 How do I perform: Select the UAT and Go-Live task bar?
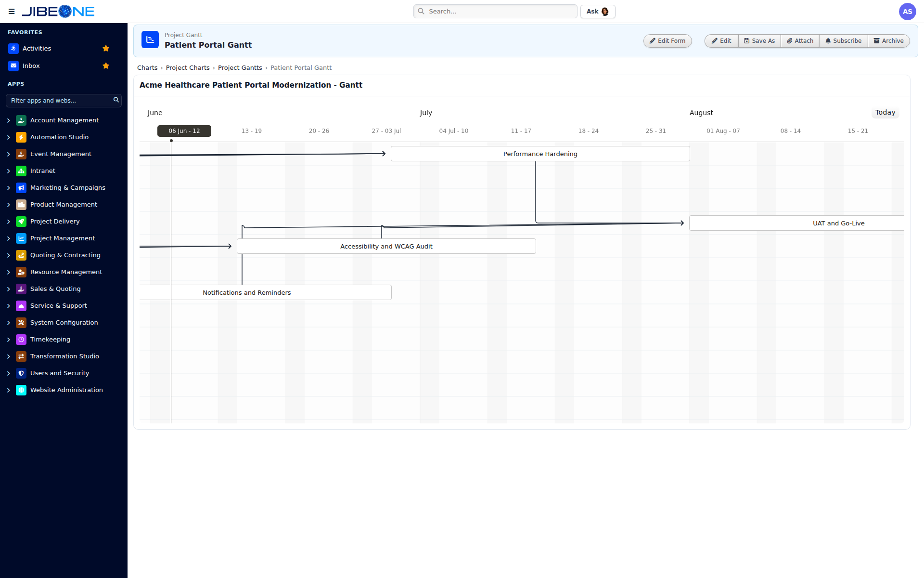(797, 223)
